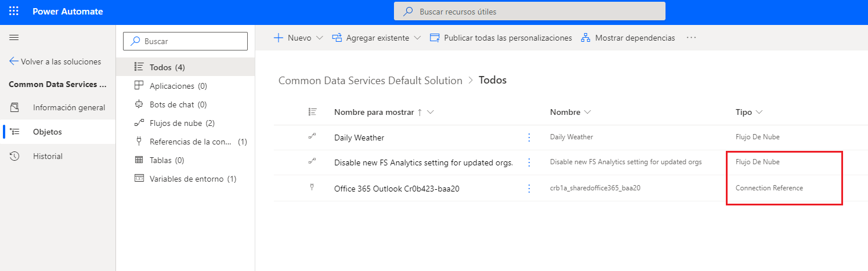This screenshot has height=271, width=868.
Task: Open more options for Office 365 Outlook row
Action: coord(529,189)
